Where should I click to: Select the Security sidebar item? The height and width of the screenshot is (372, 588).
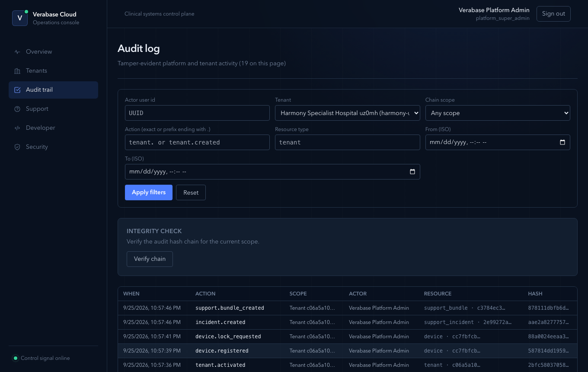[x=53, y=147]
